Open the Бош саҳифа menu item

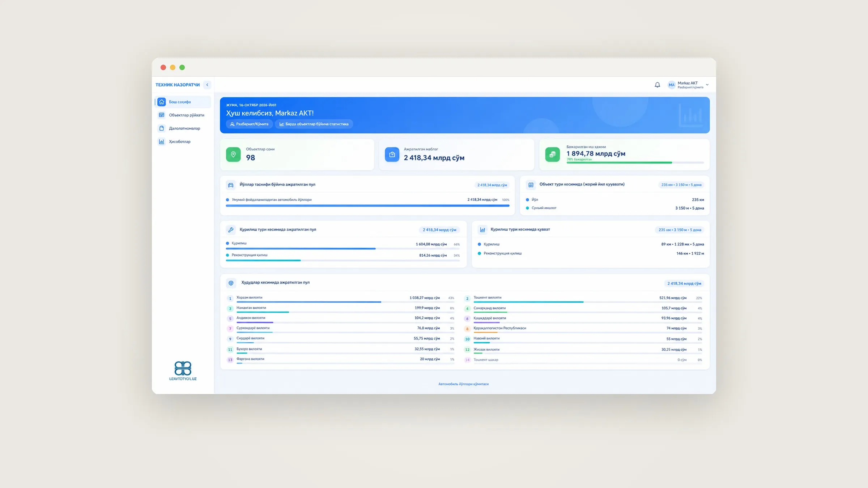pyautogui.click(x=183, y=102)
